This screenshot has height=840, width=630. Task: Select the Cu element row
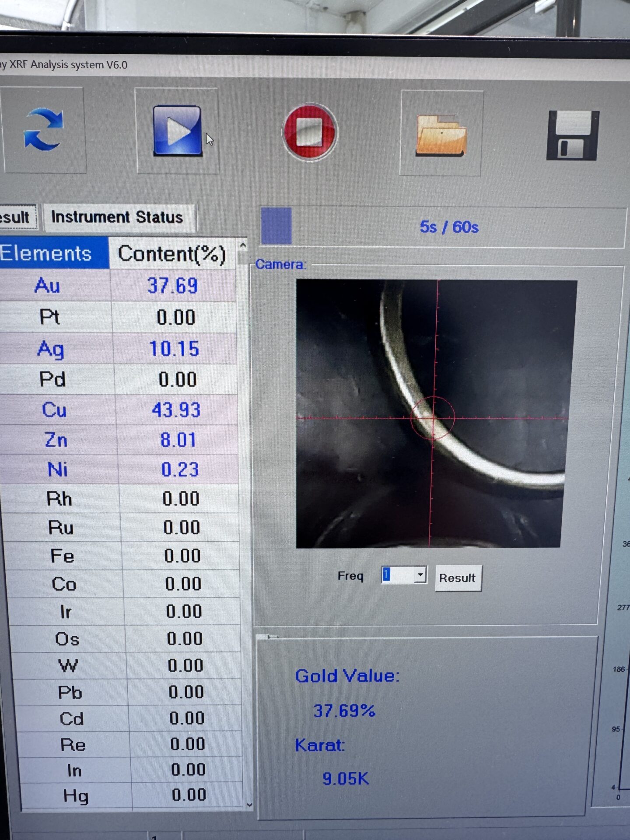[x=119, y=410]
